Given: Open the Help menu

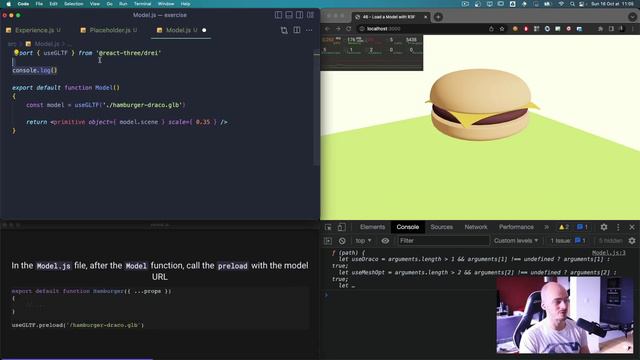Looking at the screenshot, I should [x=185, y=4].
